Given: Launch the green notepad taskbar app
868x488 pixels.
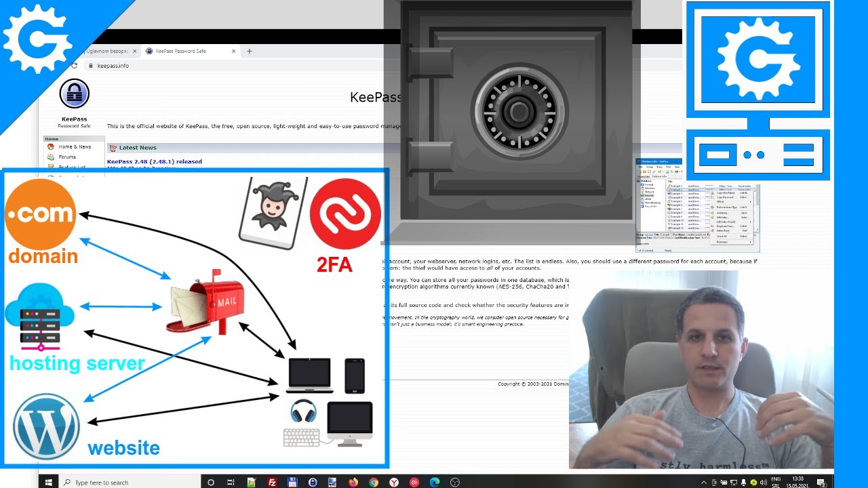Looking at the screenshot, I should click(x=252, y=482).
